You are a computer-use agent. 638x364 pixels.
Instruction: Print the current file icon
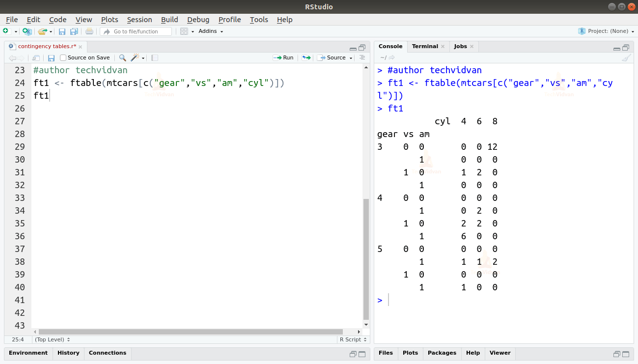tap(89, 31)
